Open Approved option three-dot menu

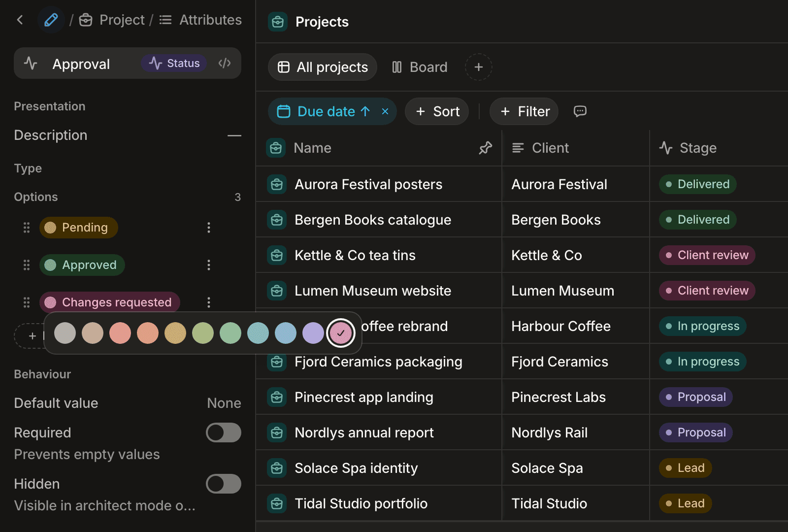209,265
